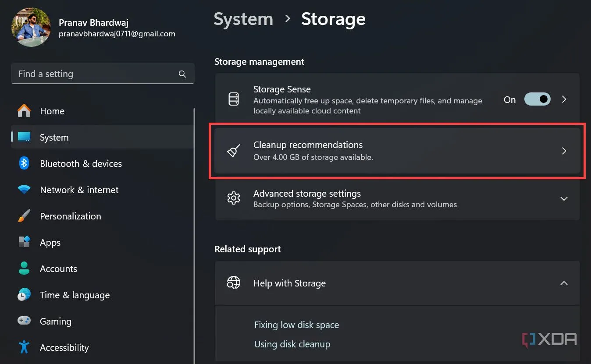Select System in the sidebar
591x364 pixels.
(x=54, y=138)
